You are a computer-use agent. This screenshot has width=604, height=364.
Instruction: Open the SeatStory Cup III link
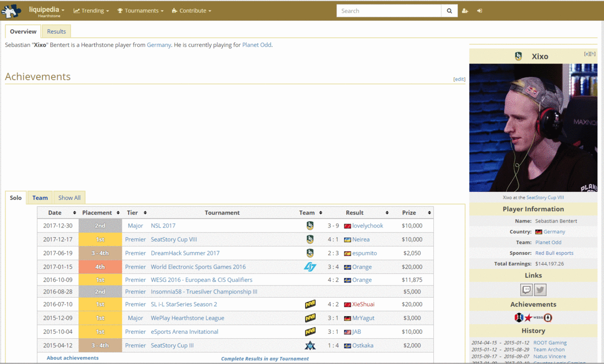point(172,345)
